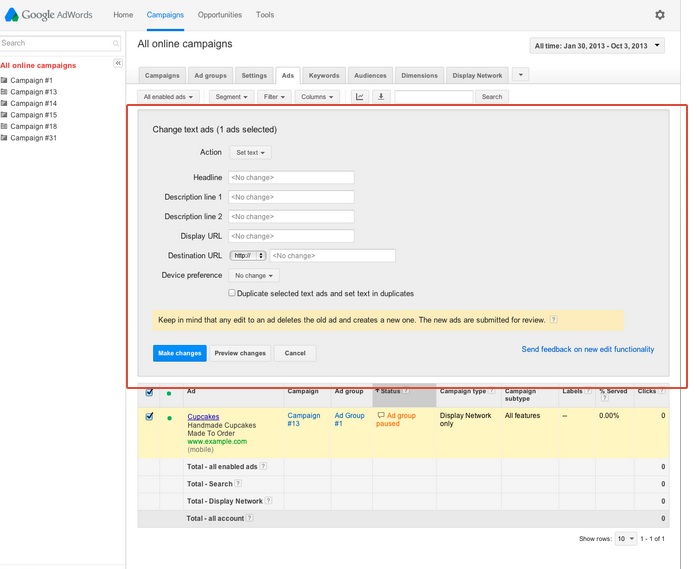
Task: Click the sidebar Search box
Action: [x=60, y=43]
